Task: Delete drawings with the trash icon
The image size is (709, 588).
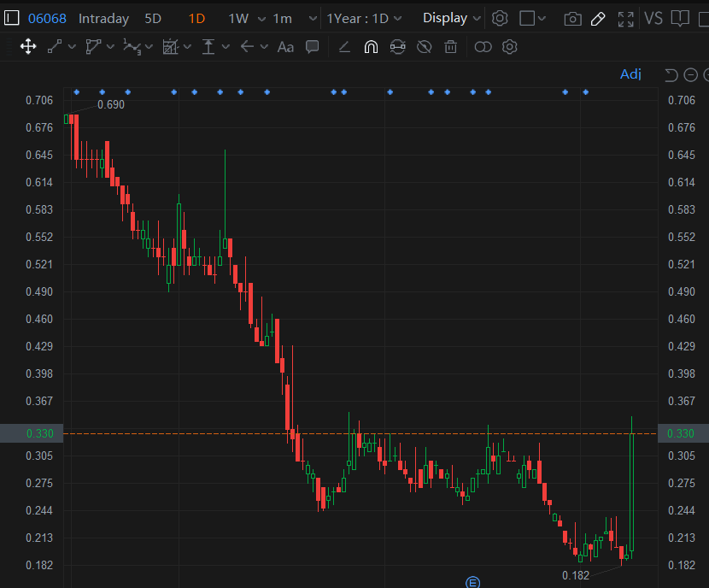Action: coord(450,47)
